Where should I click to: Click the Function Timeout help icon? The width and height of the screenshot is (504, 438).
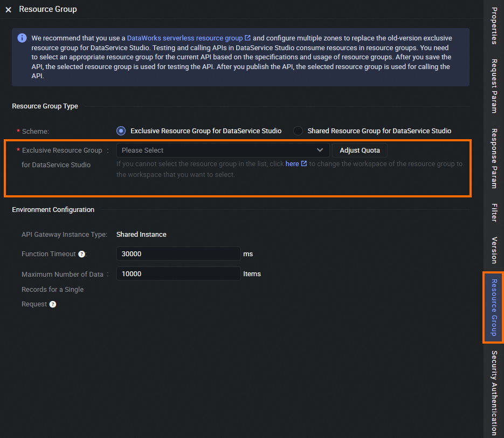pyautogui.click(x=81, y=254)
